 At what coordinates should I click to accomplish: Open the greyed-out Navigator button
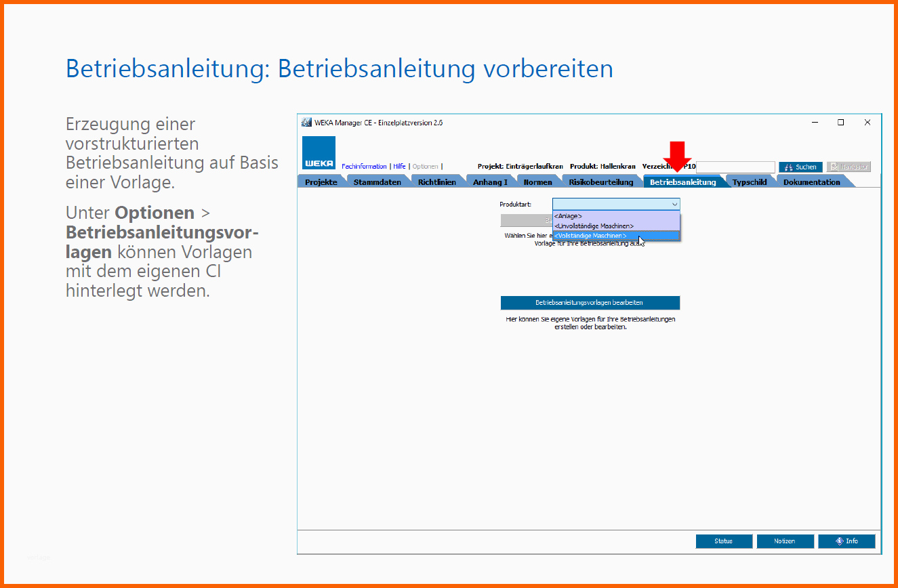point(849,167)
